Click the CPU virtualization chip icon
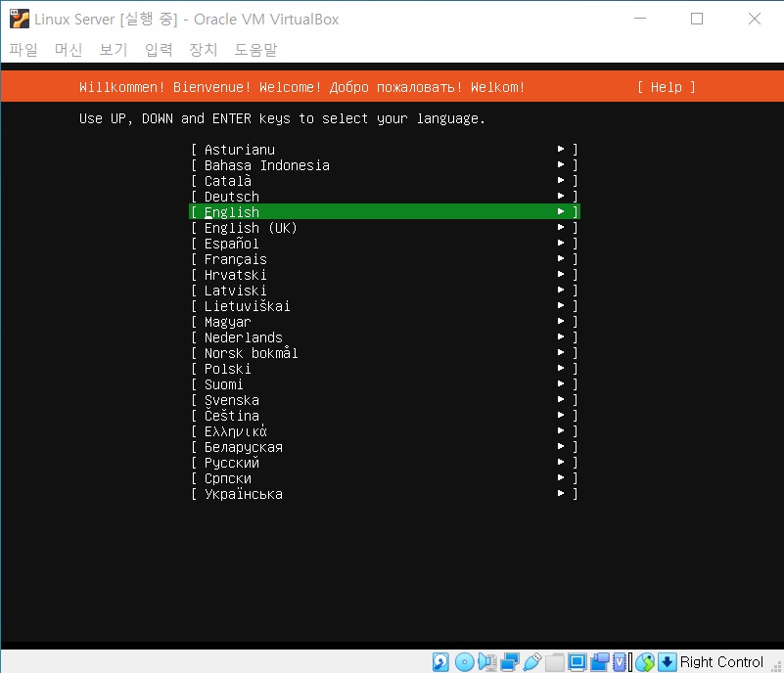 click(x=620, y=662)
